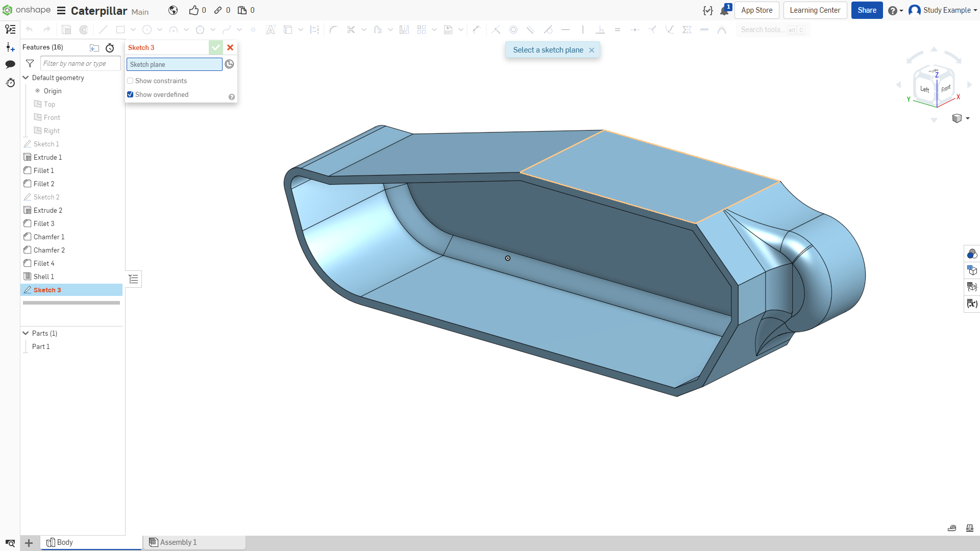Click the Share button
The width and height of the screenshot is (980, 551).
pos(867,10)
